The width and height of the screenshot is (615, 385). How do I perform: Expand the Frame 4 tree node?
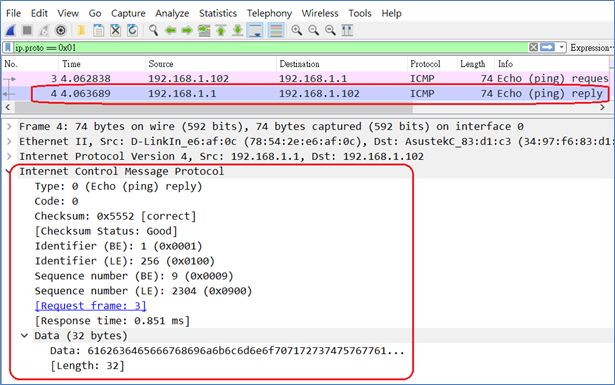point(9,127)
